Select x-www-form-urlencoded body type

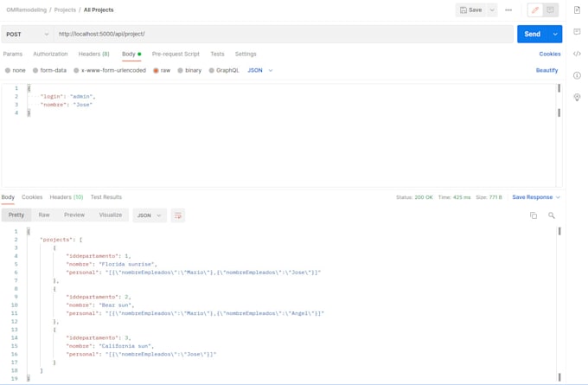click(x=110, y=71)
